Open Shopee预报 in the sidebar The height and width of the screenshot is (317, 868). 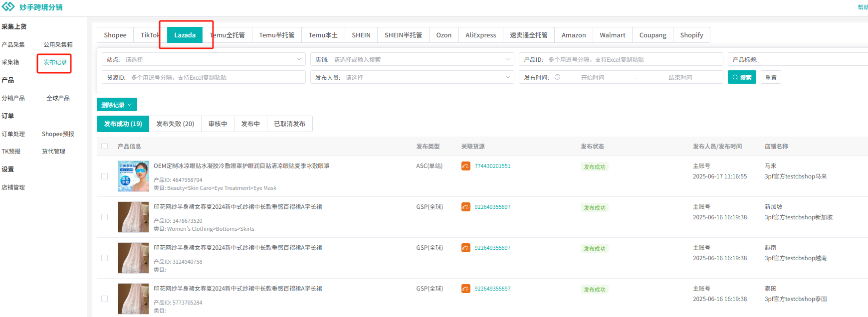58,134
